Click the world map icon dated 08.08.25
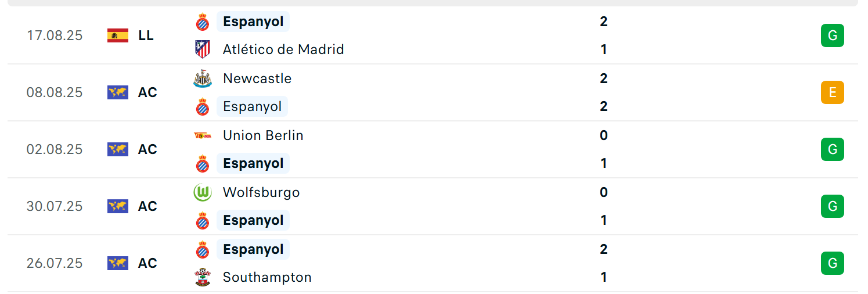Image resolution: width=868 pixels, height=294 pixels. (x=118, y=92)
